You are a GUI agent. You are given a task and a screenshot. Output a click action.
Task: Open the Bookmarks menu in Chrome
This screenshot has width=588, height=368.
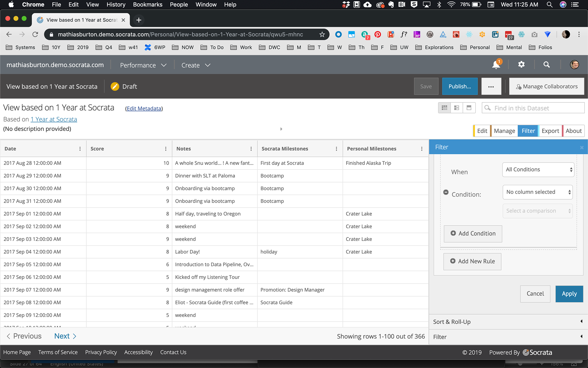coord(148,5)
